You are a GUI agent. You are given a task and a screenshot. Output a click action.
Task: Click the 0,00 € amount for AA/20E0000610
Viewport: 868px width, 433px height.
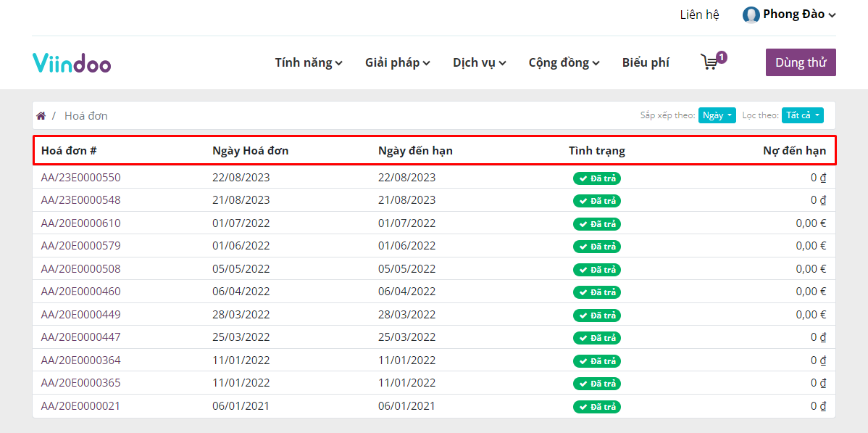click(x=811, y=223)
